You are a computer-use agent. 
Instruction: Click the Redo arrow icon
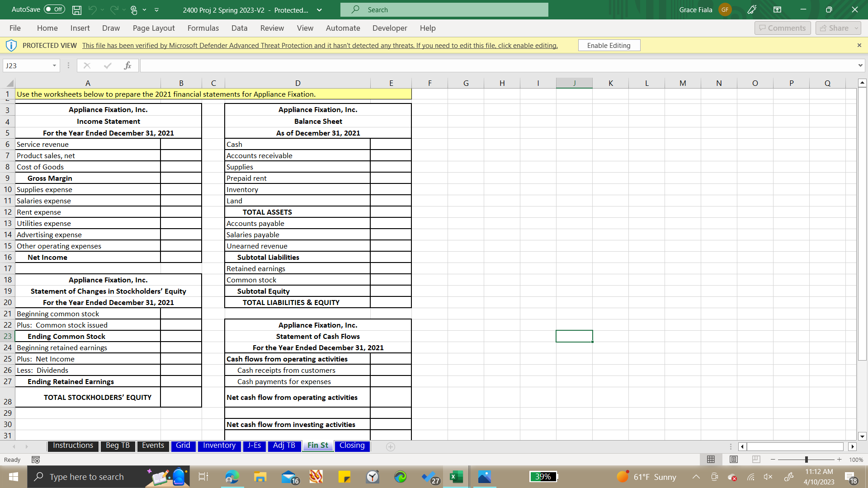coord(114,9)
